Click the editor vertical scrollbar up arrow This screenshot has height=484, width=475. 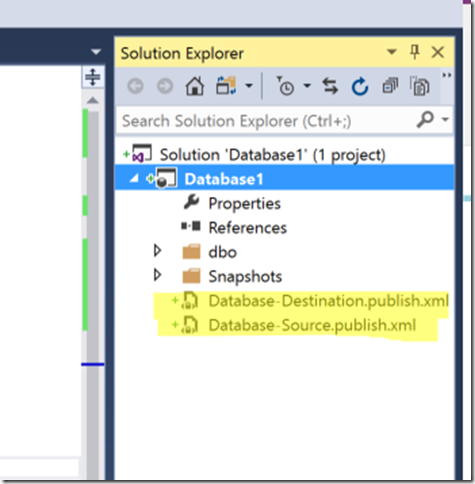point(93,100)
